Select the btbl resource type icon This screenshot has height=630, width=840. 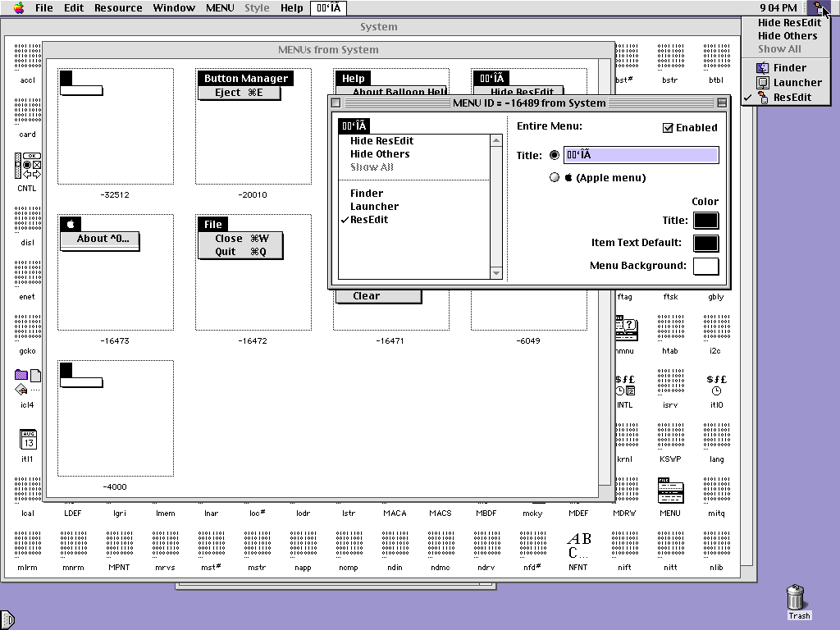click(717, 57)
